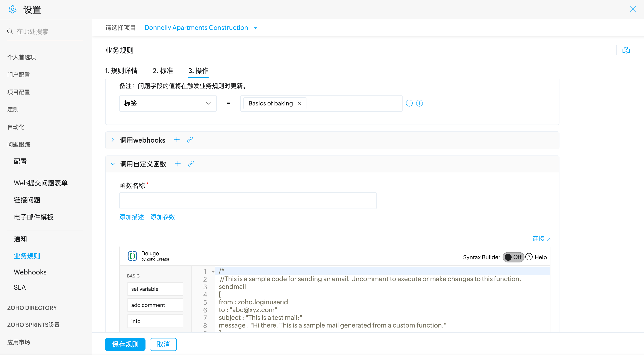
Task: Click the link icon beside 调用webhooks
Action: click(190, 140)
